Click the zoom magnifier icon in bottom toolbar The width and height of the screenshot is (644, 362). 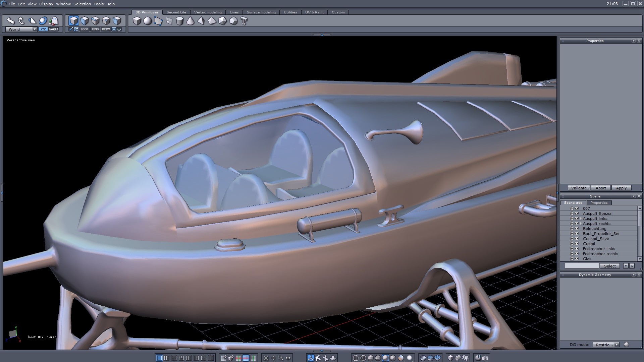(281, 358)
